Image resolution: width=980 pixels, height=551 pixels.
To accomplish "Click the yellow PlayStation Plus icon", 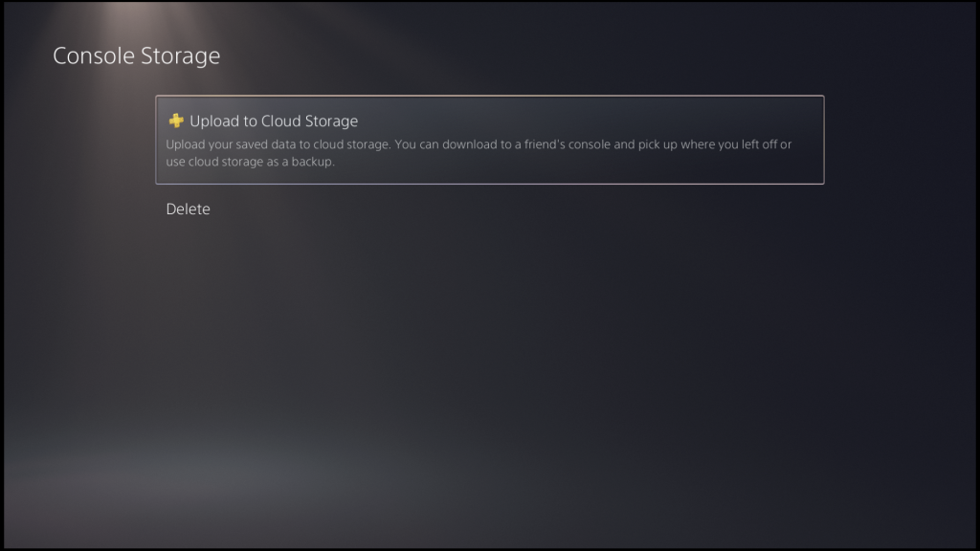I will tap(175, 121).
